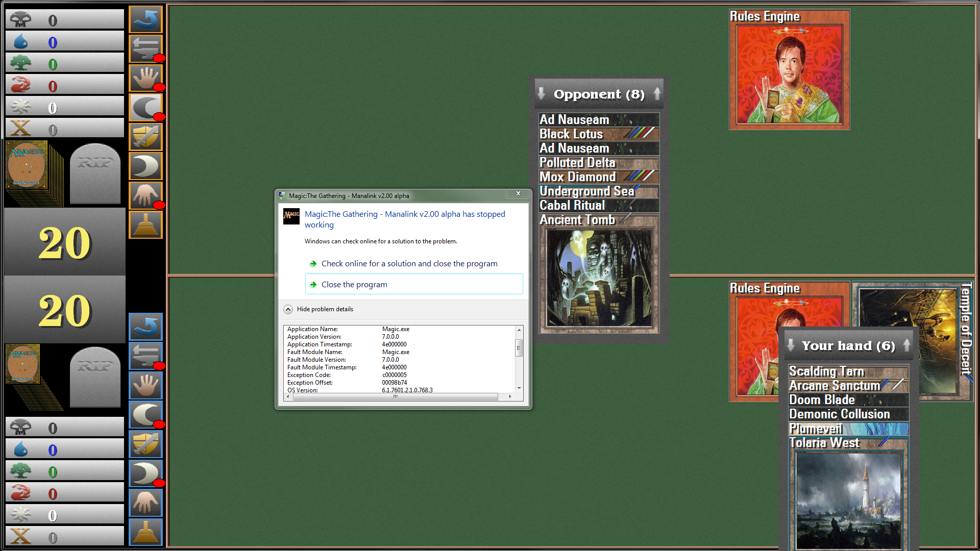This screenshot has width=980, height=551.
Task: Click the player's blue water mana icon
Action: click(x=21, y=449)
